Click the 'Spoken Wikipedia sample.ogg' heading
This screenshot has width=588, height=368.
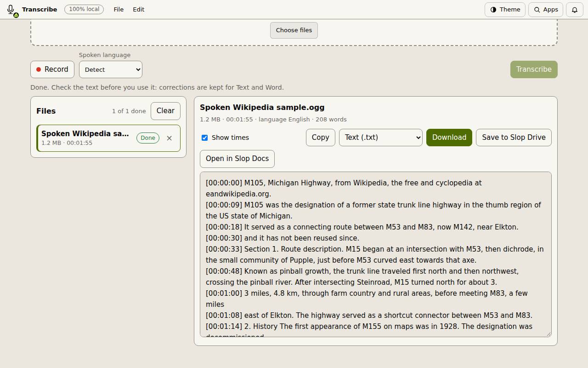coord(262,107)
